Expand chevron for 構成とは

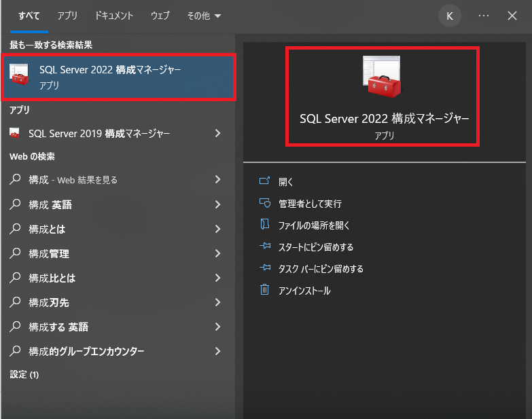[x=218, y=229]
